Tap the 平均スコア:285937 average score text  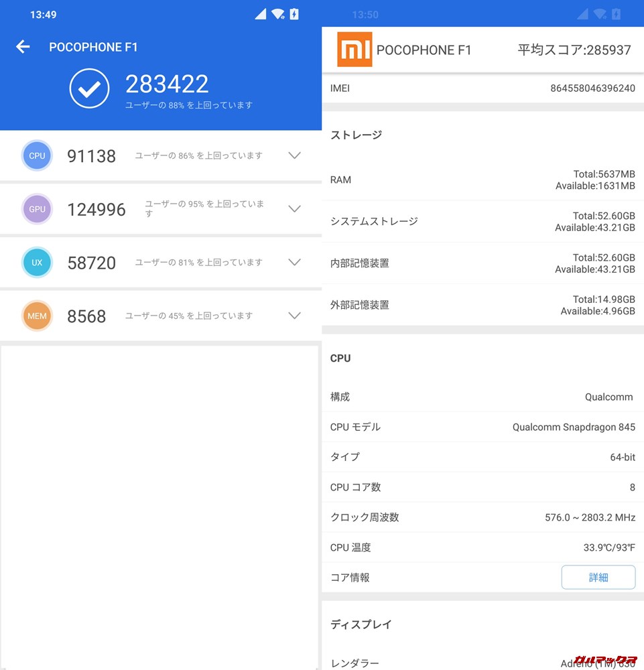click(574, 50)
